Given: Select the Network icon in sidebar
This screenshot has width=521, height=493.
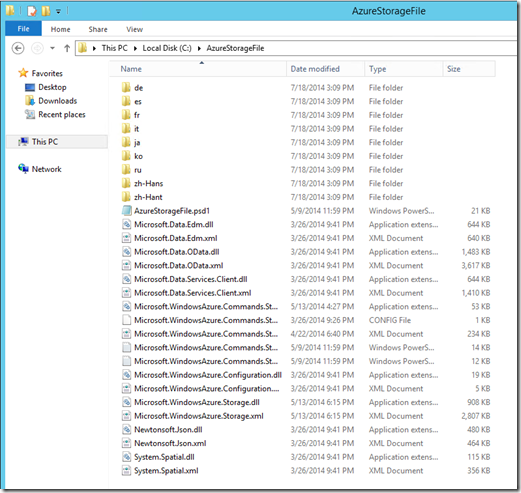Looking at the screenshot, I should point(23,169).
